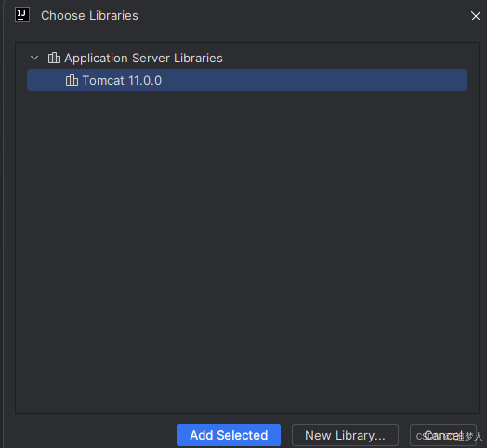The image size is (487, 448).
Task: Toggle the chevron beside Application Server Libraries
Action: pyautogui.click(x=34, y=58)
